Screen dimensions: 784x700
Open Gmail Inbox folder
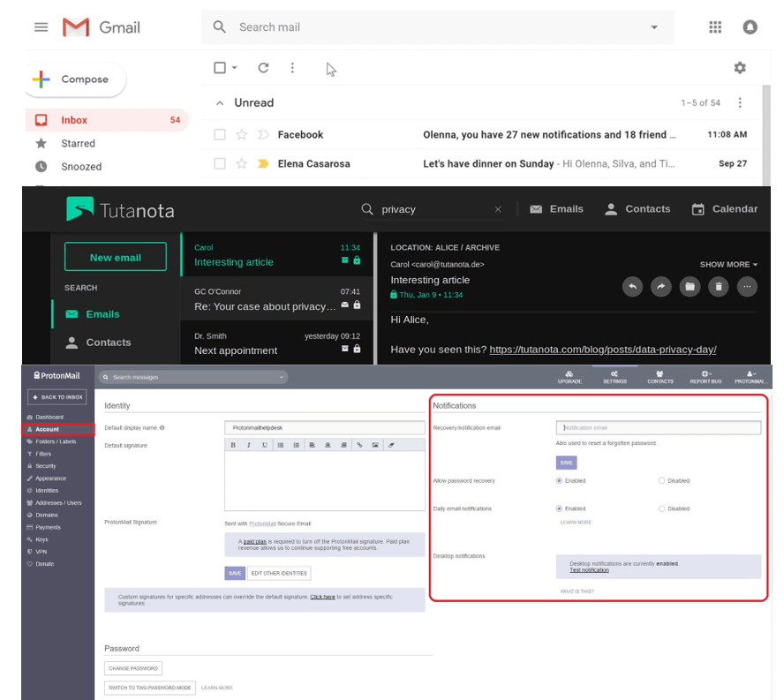(108, 120)
